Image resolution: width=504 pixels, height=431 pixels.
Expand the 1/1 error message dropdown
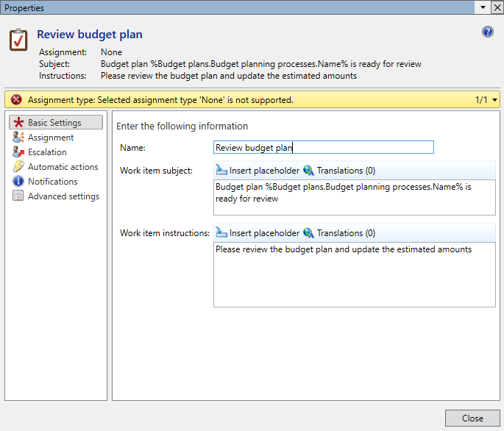(x=494, y=100)
